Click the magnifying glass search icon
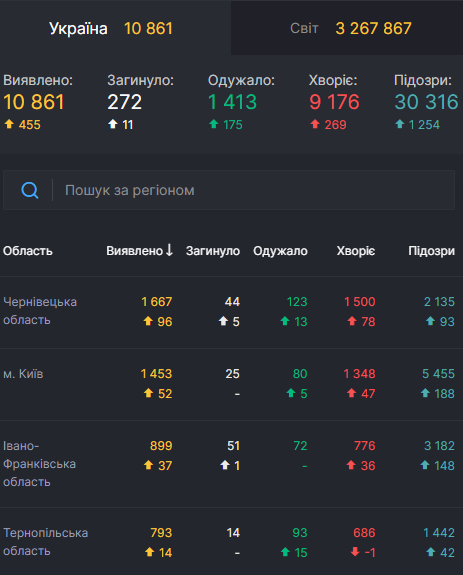463x575 pixels. [30, 190]
